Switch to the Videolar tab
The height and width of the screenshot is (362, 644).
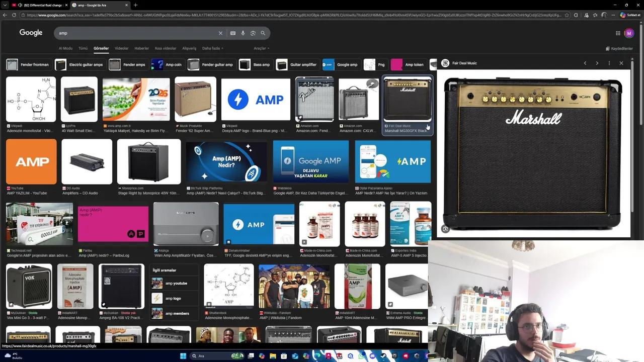[x=122, y=48]
